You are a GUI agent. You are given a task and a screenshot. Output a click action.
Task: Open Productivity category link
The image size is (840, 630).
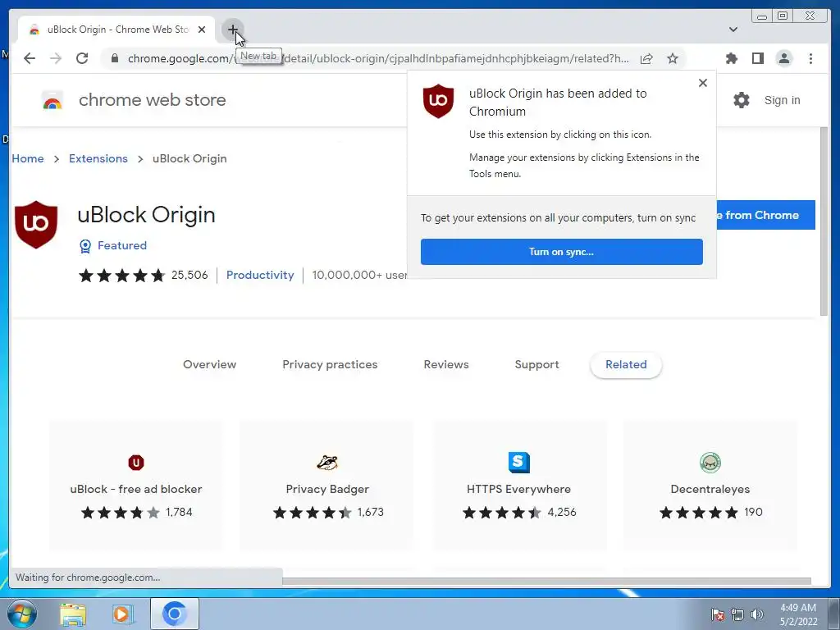pos(260,275)
